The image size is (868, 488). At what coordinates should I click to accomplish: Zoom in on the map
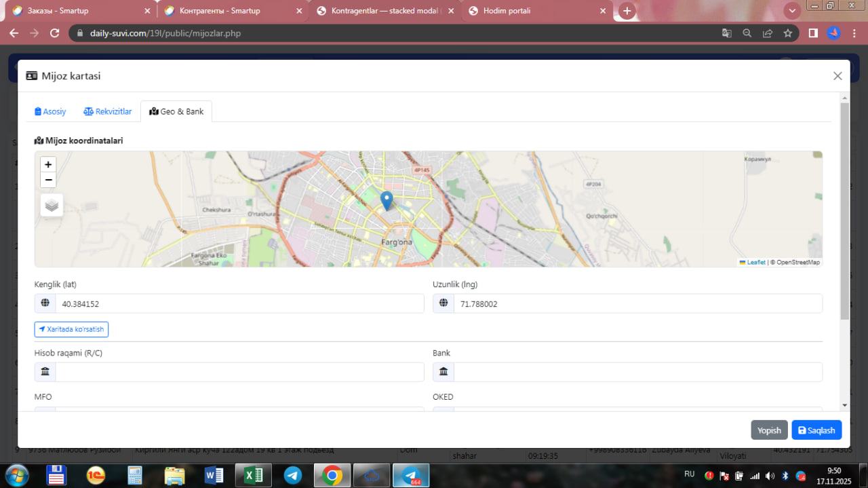click(48, 164)
